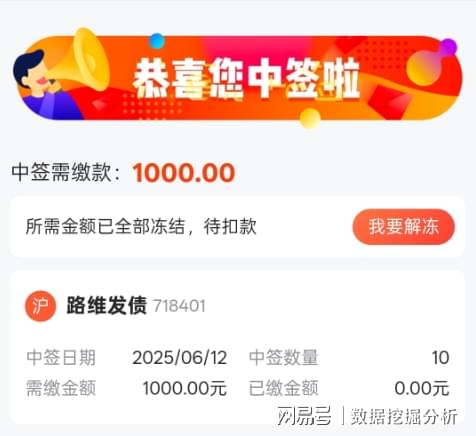476x436 pixels.
Task: Tap the 数据挖掘分析 watermark text
Action: coord(404,416)
